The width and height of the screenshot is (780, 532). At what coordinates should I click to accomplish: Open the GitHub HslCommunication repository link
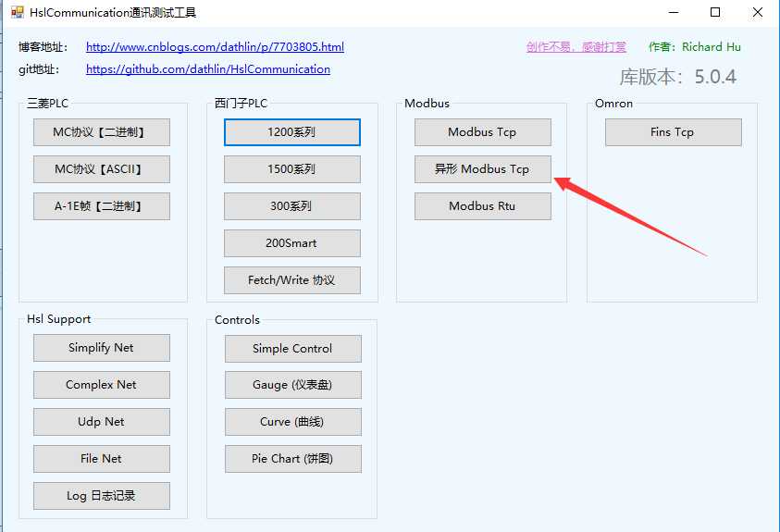pos(208,69)
